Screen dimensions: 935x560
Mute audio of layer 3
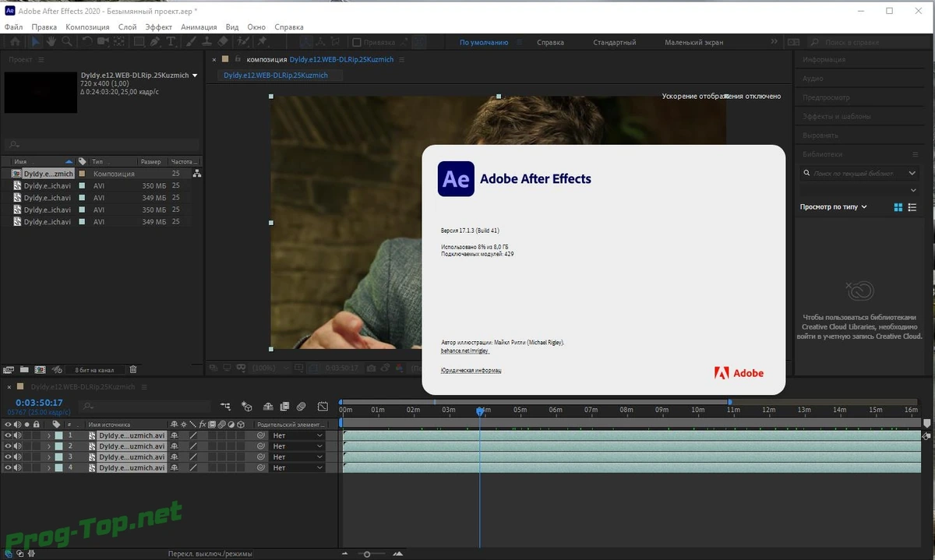[18, 457]
